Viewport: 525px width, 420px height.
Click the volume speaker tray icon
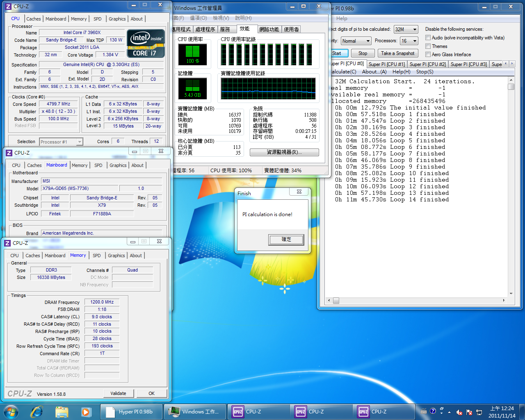(459, 412)
